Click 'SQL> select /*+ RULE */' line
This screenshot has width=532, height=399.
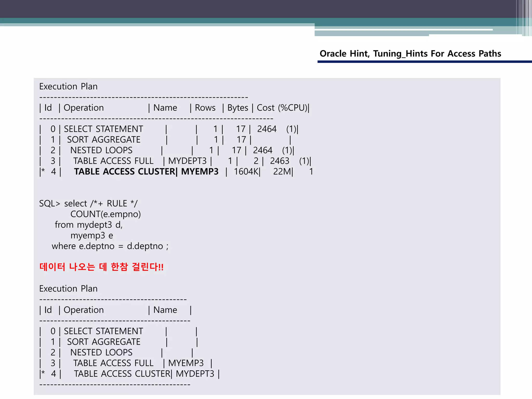click(x=88, y=204)
